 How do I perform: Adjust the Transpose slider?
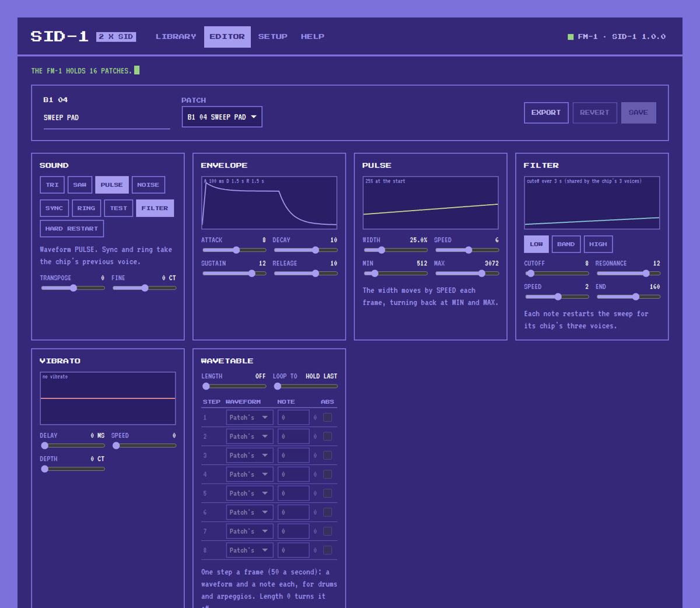click(73, 288)
